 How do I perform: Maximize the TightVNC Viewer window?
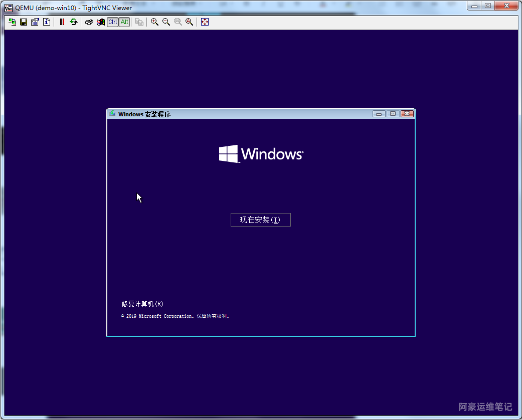coord(488,6)
